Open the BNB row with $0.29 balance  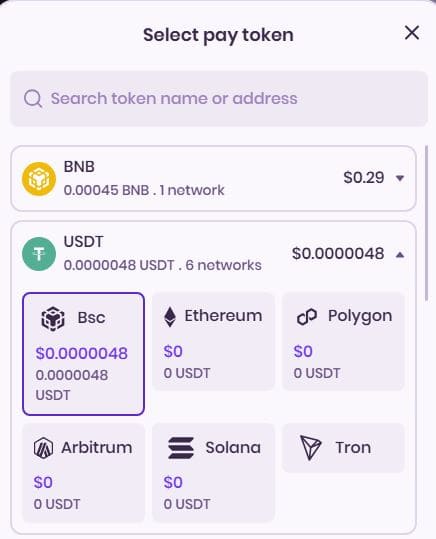214,178
